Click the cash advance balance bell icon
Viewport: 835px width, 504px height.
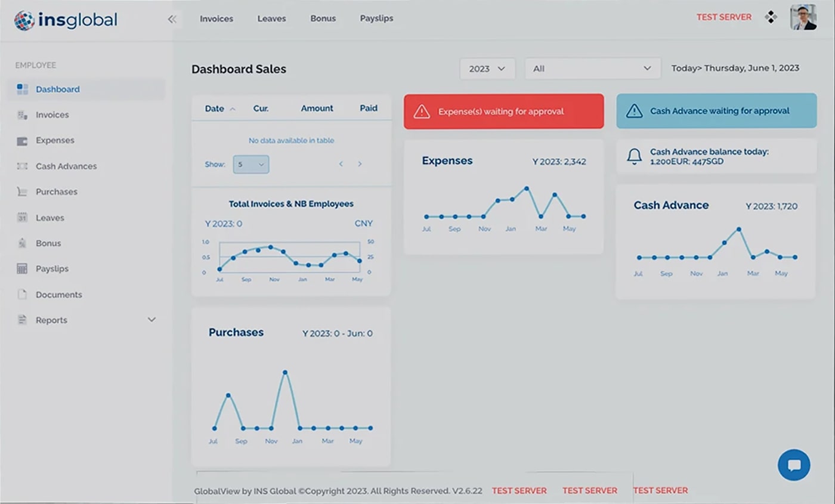click(x=634, y=157)
